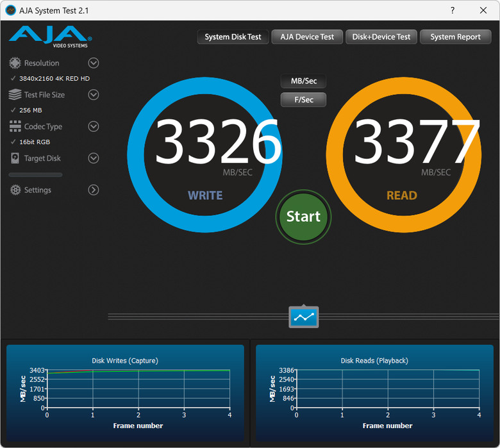Open the Disk+Device Test tab
Screen dimensions: 500x448
381,37
